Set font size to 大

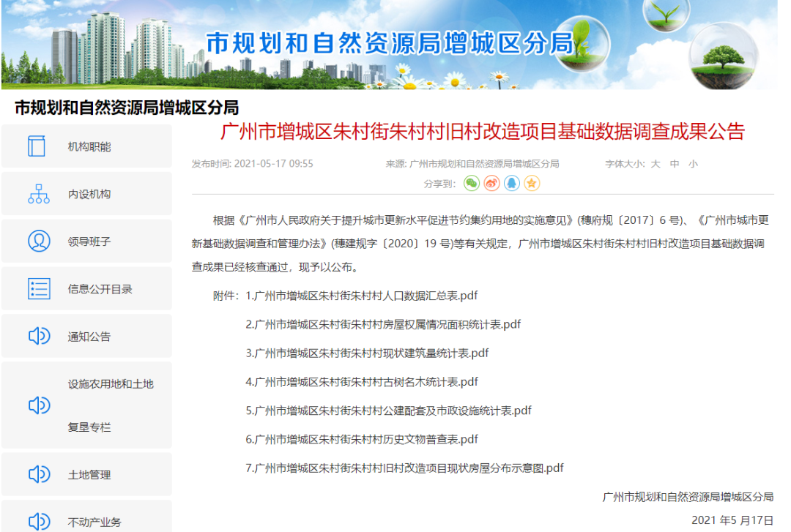656,164
